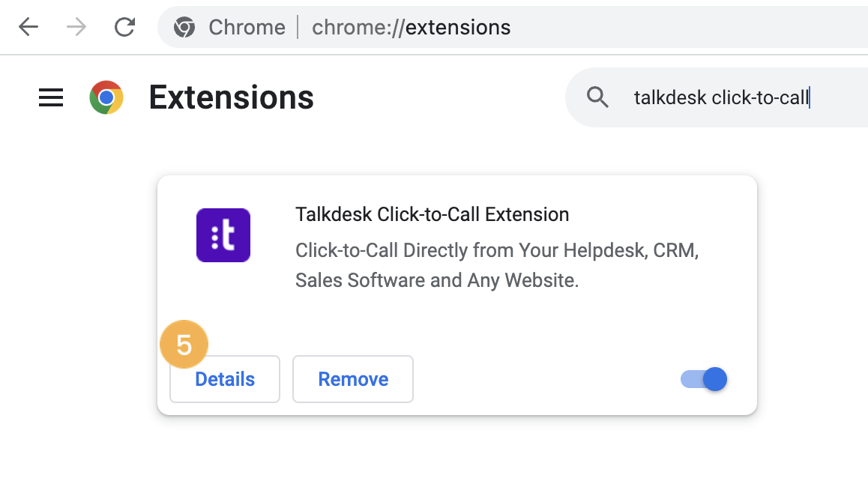The width and height of the screenshot is (868, 478).
Task: Click the magnifier icon in extensions search
Action: (x=597, y=97)
